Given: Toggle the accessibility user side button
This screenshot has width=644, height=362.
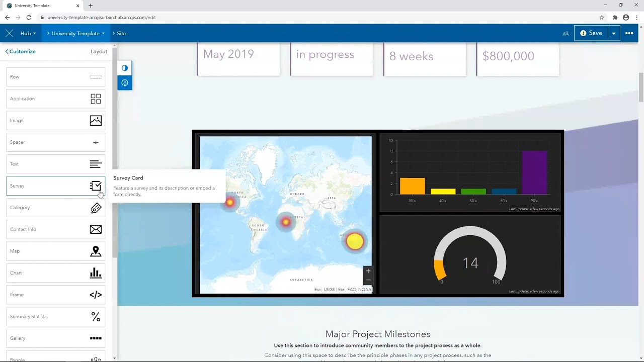Looking at the screenshot, I should coord(125,83).
